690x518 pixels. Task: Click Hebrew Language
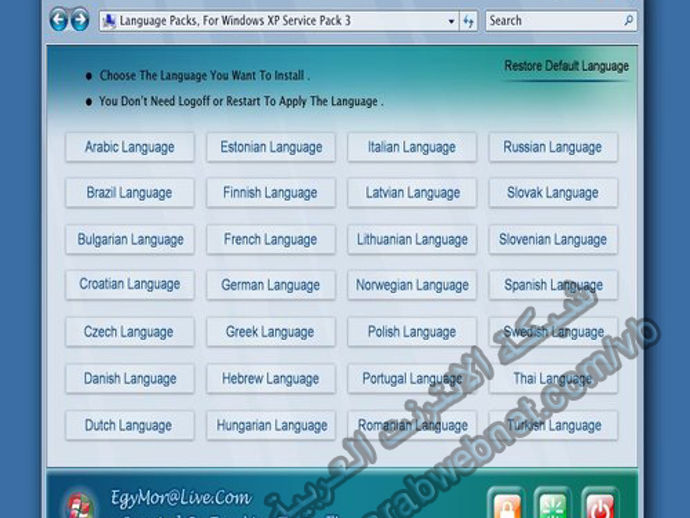[271, 378]
